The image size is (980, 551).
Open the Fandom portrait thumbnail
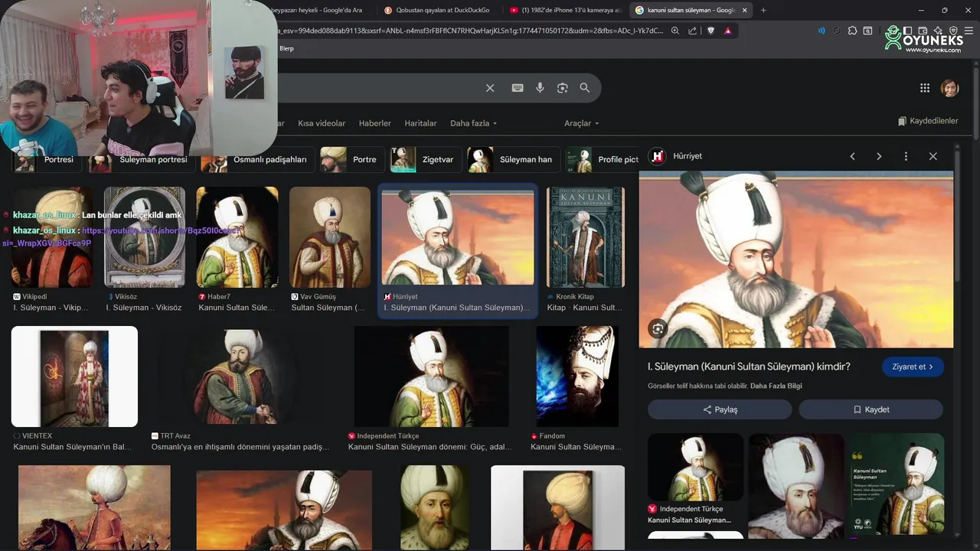[x=577, y=377]
